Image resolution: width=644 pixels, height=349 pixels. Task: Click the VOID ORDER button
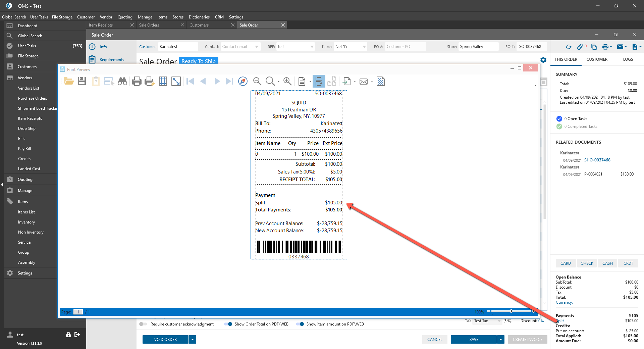165,340
